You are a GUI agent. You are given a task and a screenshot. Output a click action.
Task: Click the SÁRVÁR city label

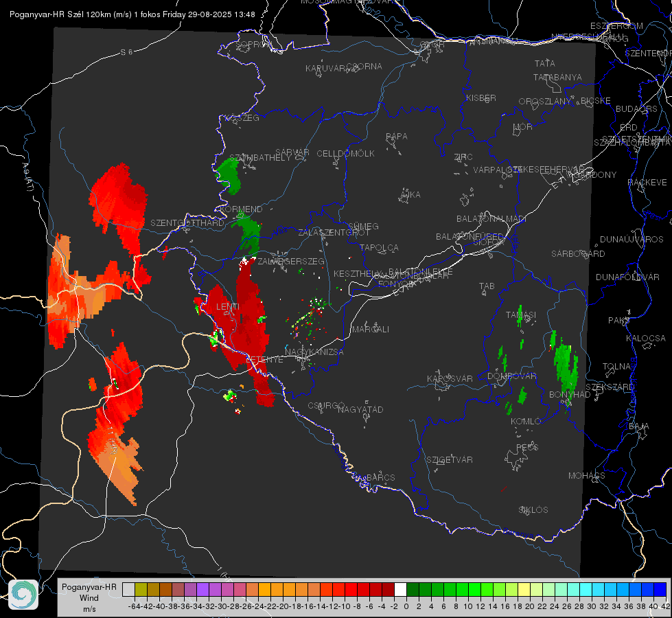point(292,152)
